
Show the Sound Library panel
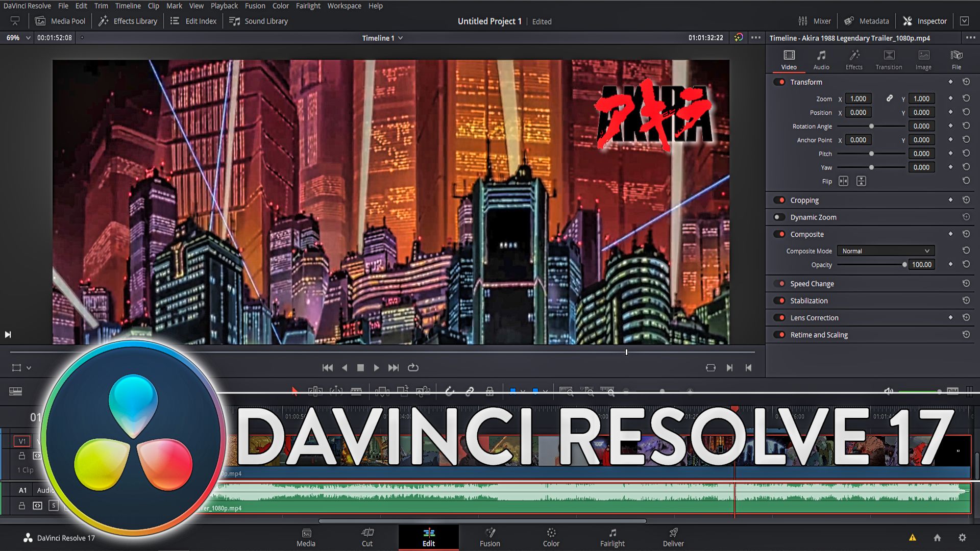click(x=258, y=21)
